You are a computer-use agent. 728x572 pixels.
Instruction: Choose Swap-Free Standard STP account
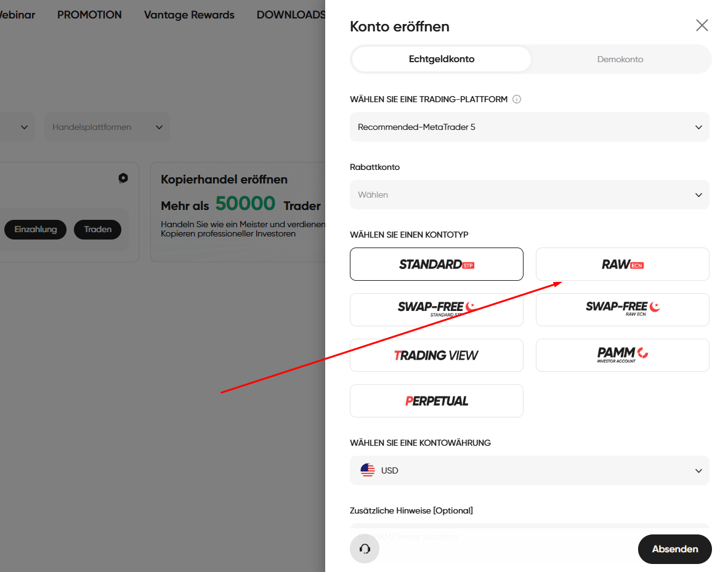point(436,309)
